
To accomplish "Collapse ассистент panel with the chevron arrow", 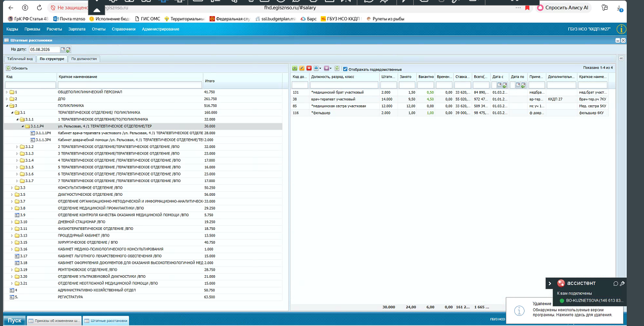I will 550,283.
